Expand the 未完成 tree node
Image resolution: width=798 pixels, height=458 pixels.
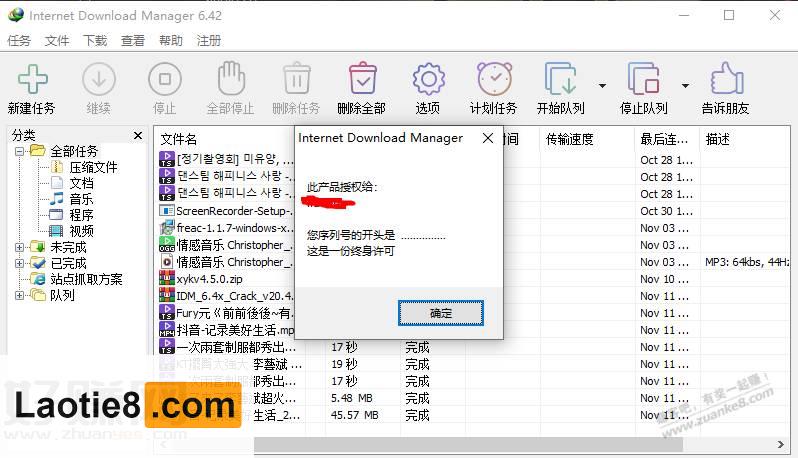19,247
